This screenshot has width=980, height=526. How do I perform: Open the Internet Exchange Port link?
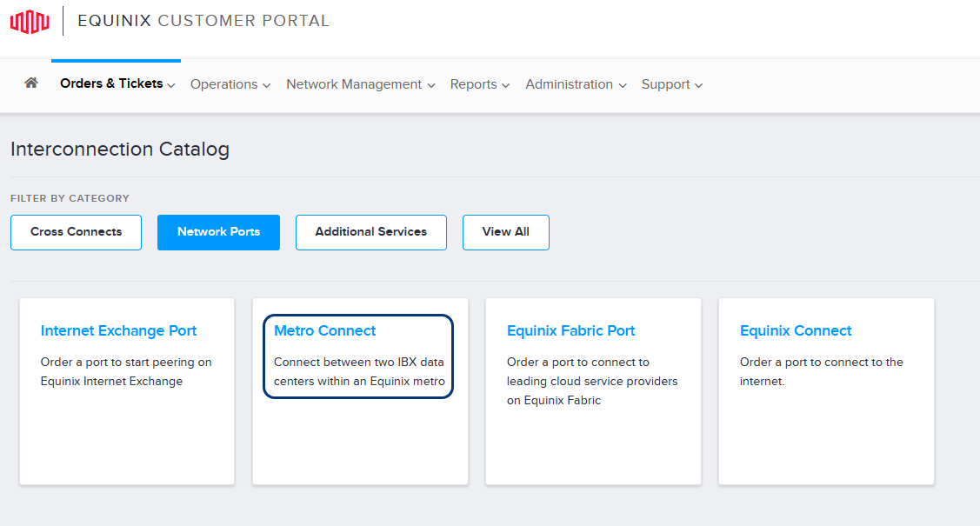(x=119, y=330)
